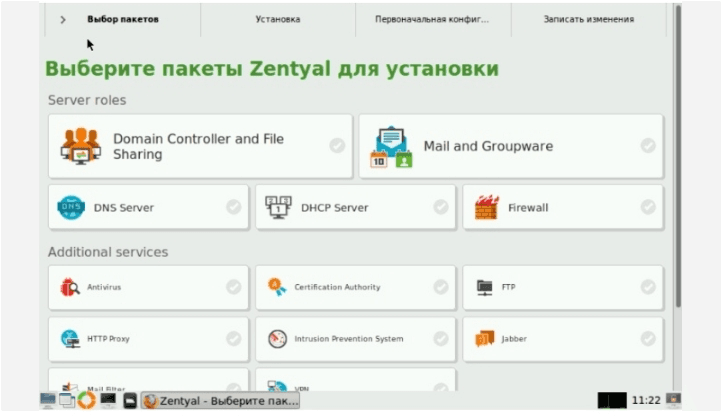Select the DHCP Server label
The width and height of the screenshot is (722, 416).
[x=335, y=208]
